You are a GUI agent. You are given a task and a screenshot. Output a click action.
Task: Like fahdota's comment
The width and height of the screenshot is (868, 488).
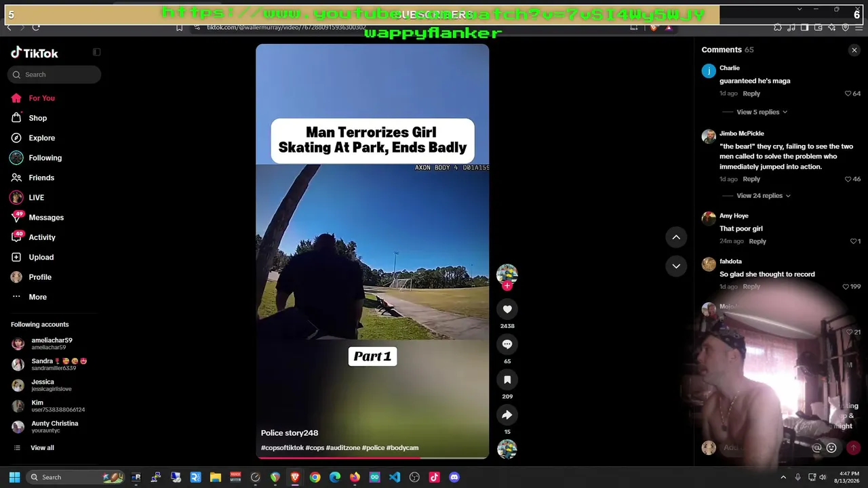pyautogui.click(x=846, y=287)
